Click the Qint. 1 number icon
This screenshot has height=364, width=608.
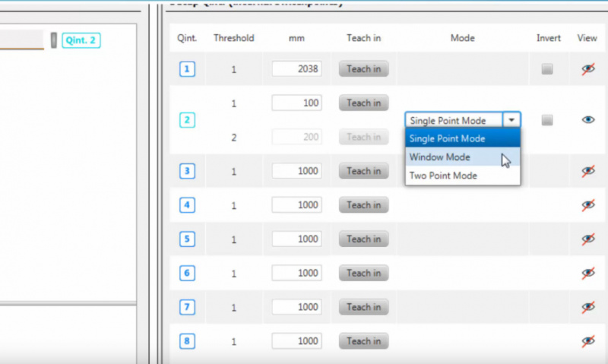(x=187, y=69)
